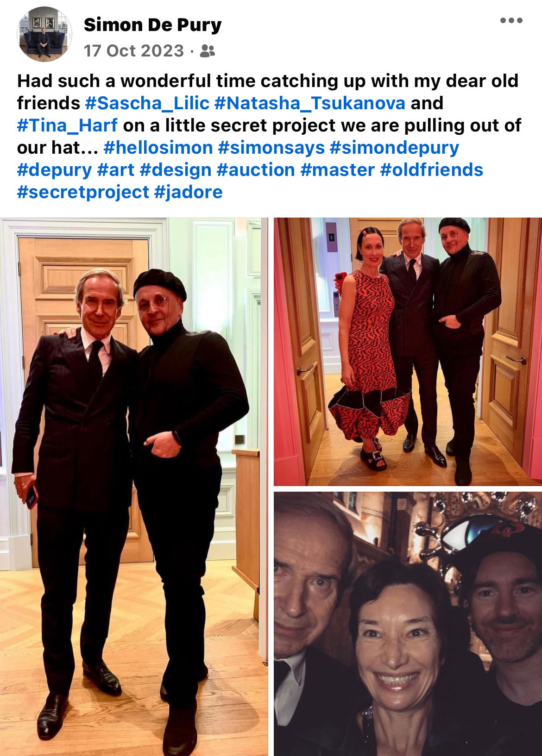Open the #Tina_Harf hashtag
Screen dimensions: 542x756
(68, 125)
